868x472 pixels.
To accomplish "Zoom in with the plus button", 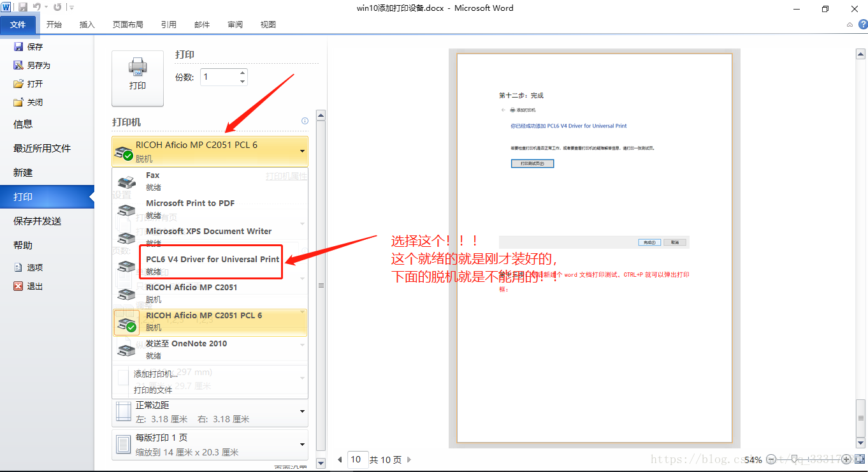I will [x=846, y=459].
